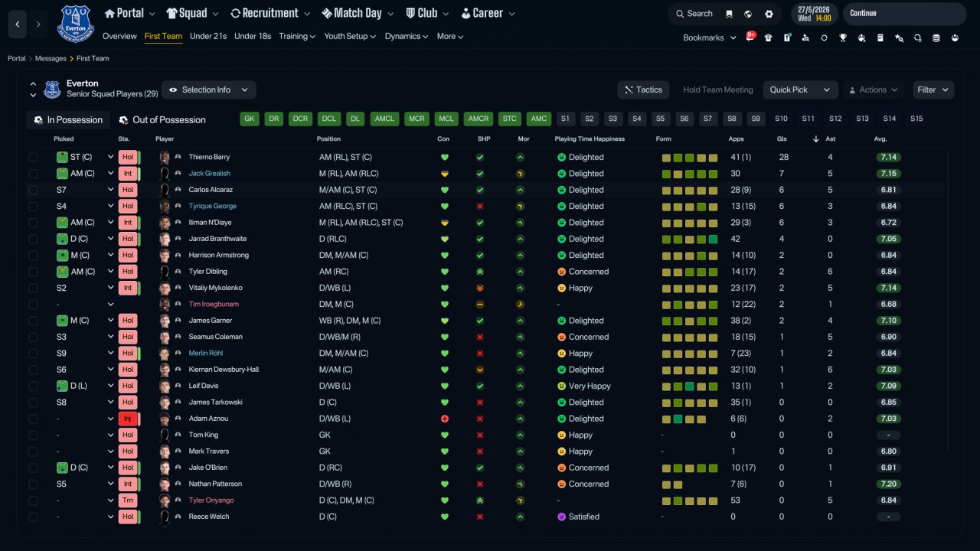Open picked position dropdown for Vitaliy Mykolenko
Image resolution: width=980 pixels, height=551 pixels.
(110, 288)
